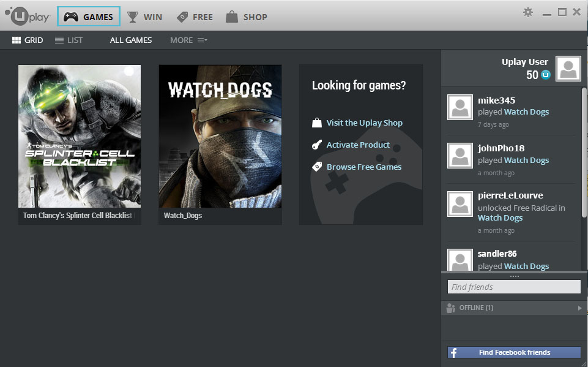Click Visit the Uplay Shop link
Screen dimensions: 588x367
365,123
